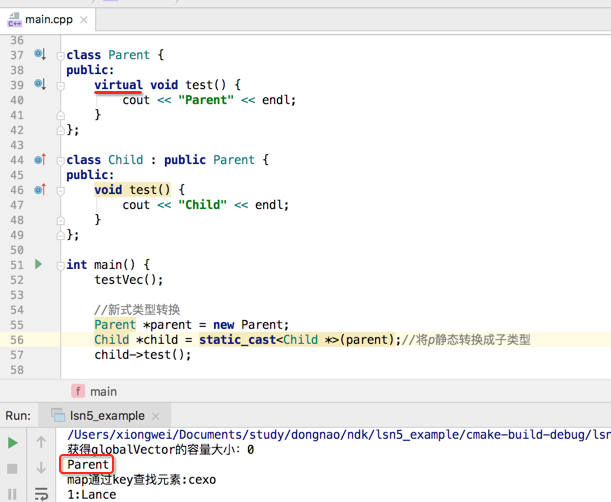Screen dimensions: 611x502
Task: Click the overrides marker on line 46
Action: [40, 189]
